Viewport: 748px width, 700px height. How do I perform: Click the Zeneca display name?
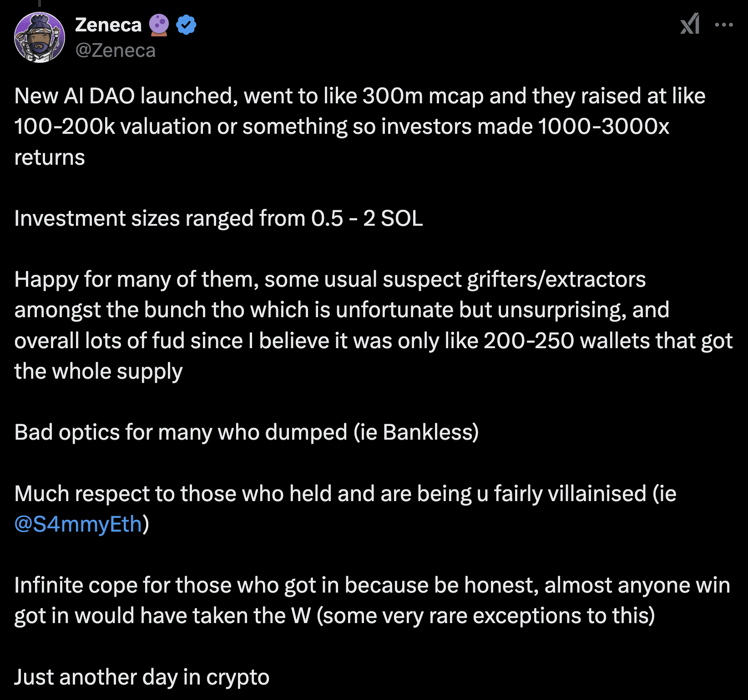pyautogui.click(x=108, y=25)
